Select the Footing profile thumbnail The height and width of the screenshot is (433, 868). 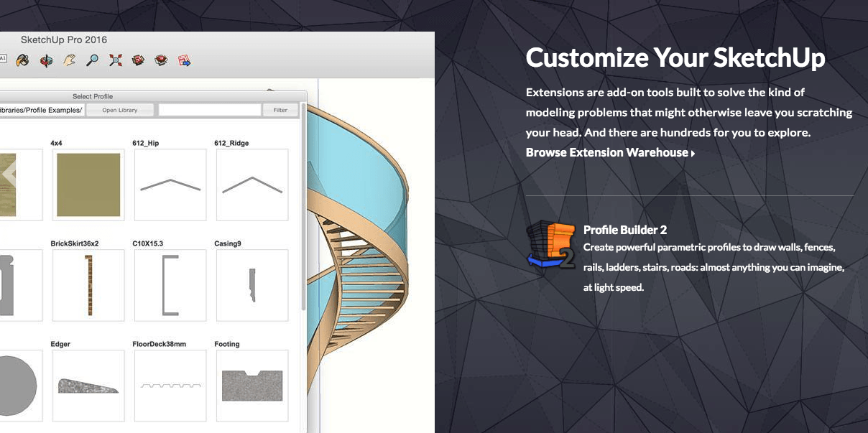click(252, 386)
